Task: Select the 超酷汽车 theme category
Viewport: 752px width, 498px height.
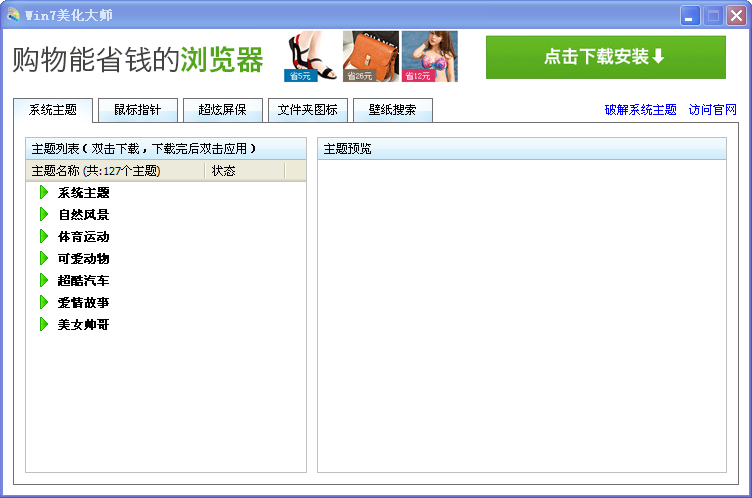Action: 83,281
